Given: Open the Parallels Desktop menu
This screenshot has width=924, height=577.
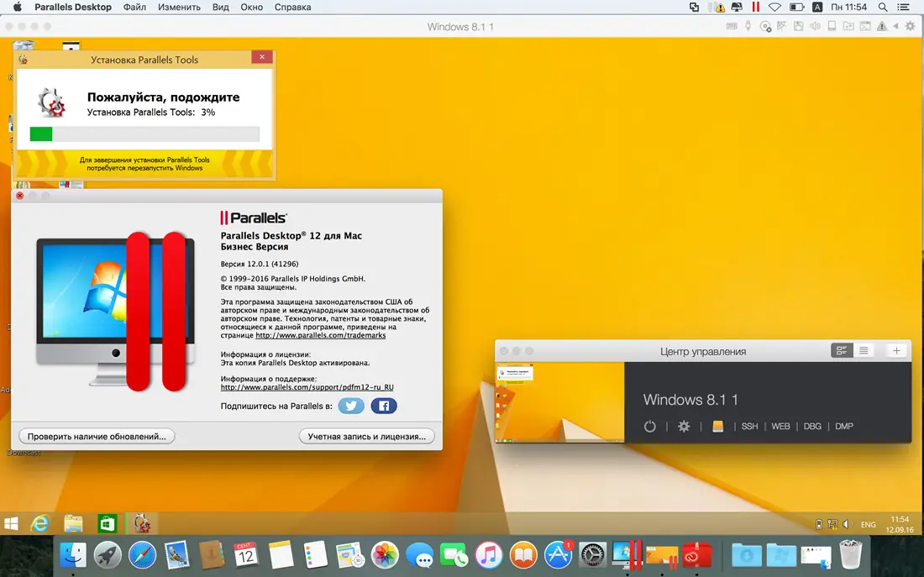Looking at the screenshot, I should click(73, 7).
